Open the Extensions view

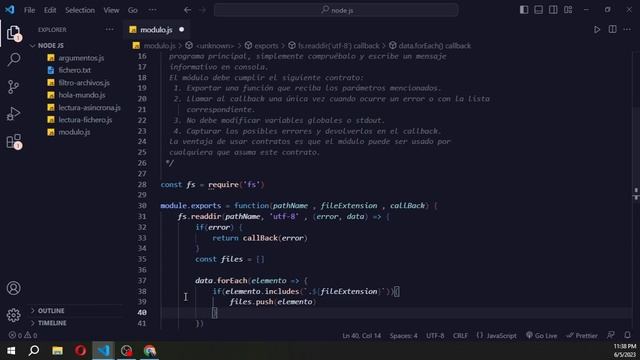(x=13, y=141)
